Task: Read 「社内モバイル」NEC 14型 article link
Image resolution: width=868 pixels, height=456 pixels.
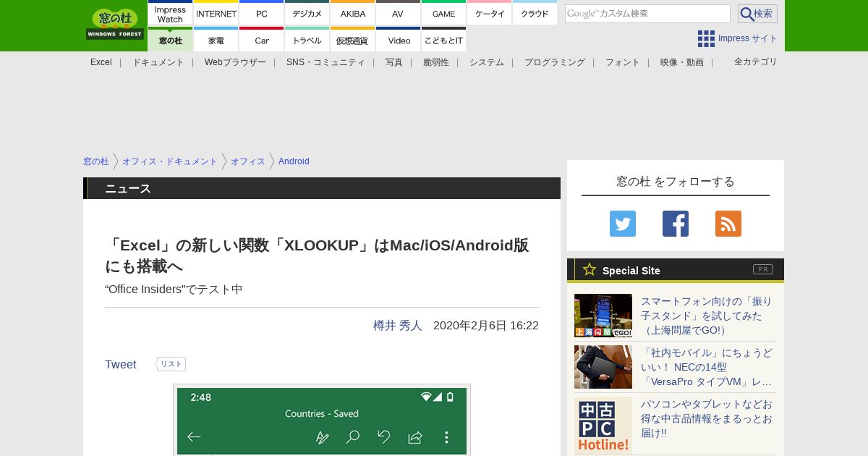Action: [707, 367]
